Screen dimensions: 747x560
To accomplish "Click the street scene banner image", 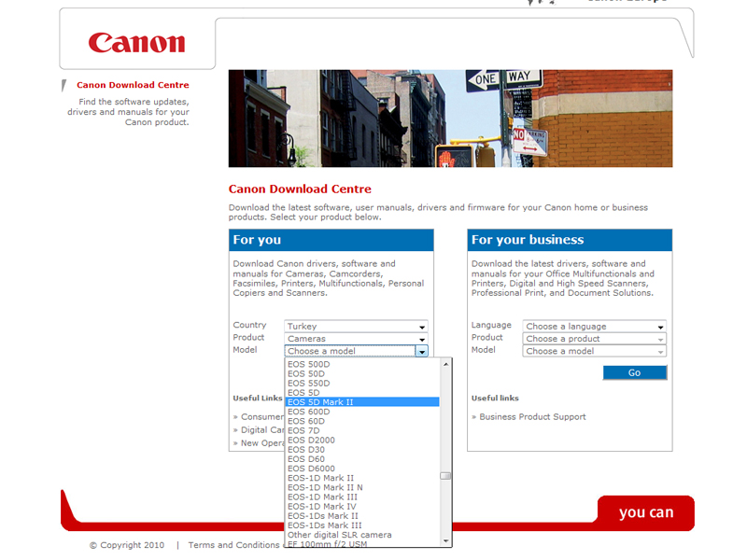I will tap(450, 119).
